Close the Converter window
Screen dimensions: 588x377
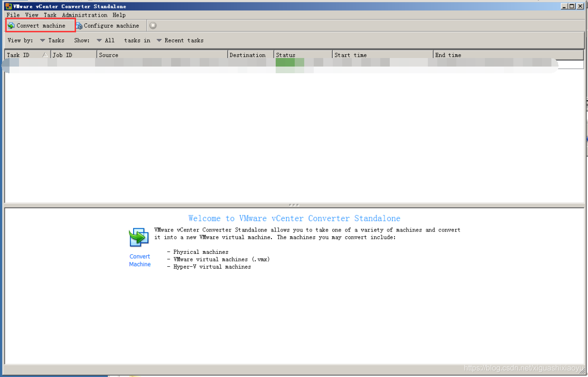[x=581, y=6]
